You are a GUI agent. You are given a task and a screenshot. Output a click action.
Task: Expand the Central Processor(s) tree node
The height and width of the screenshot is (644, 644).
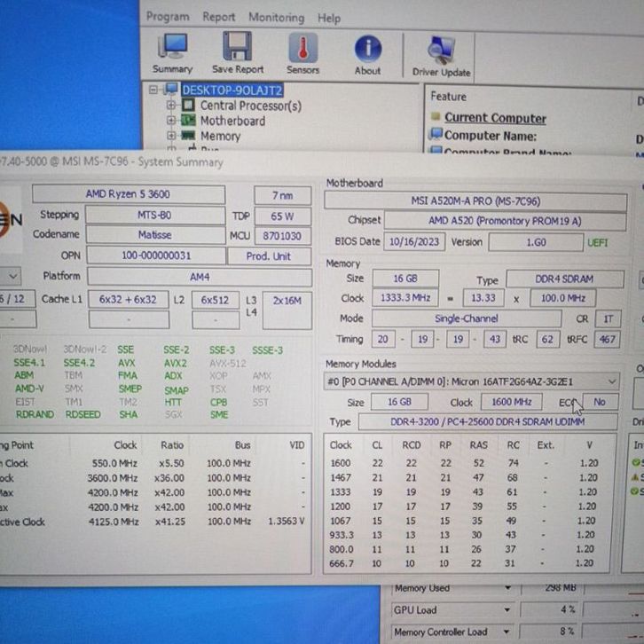point(171,106)
